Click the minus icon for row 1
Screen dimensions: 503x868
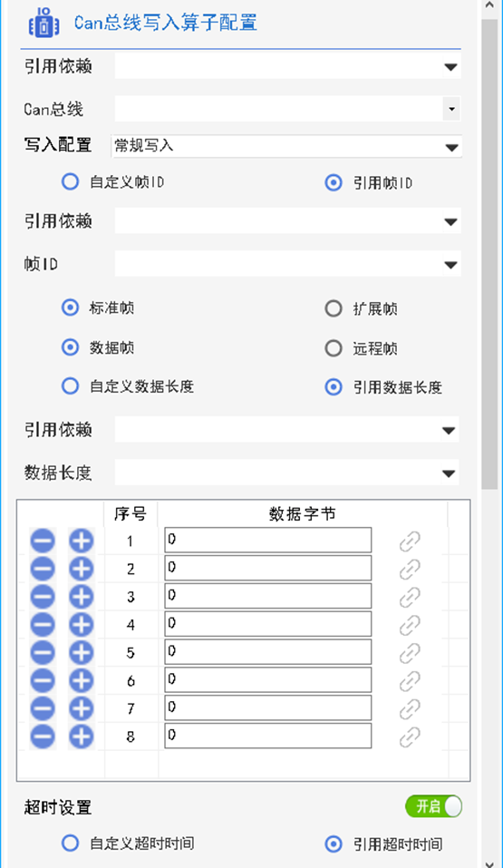pos(43,541)
